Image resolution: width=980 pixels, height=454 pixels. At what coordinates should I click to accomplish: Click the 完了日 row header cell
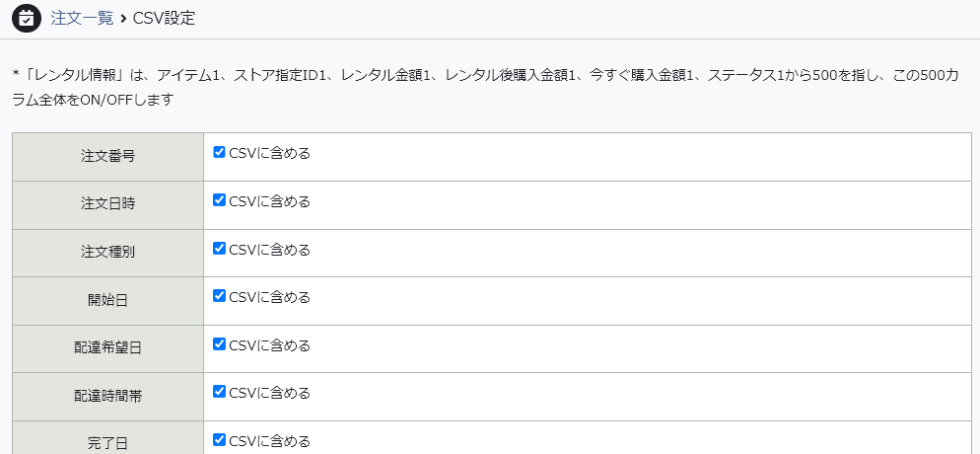click(x=107, y=442)
